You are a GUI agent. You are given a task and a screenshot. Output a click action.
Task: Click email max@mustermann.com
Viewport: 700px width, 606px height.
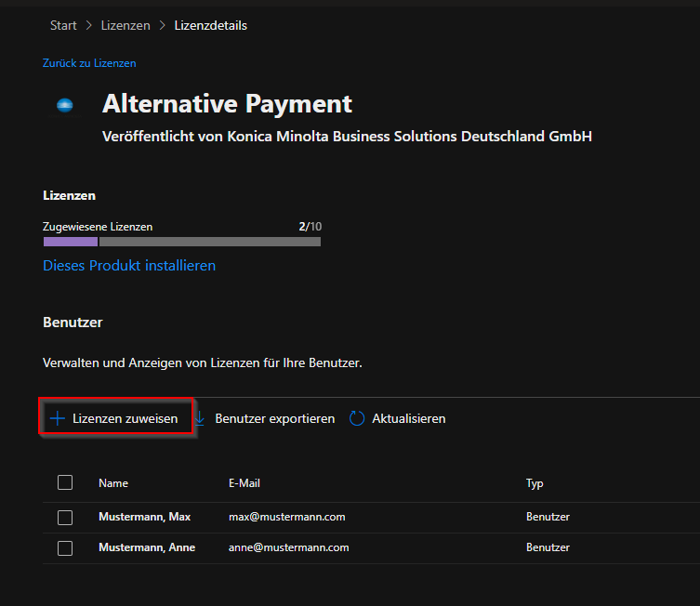coord(286,517)
